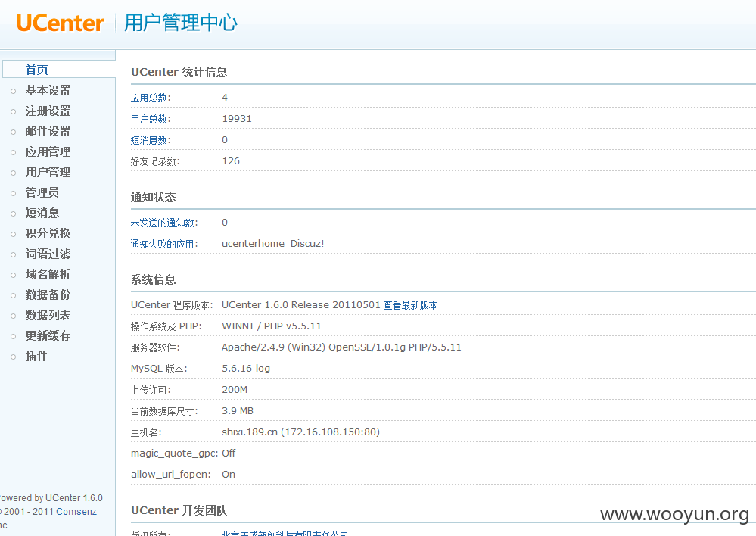This screenshot has width=756, height=536.
Task: Open 基本设置 menu item
Action: (48, 90)
